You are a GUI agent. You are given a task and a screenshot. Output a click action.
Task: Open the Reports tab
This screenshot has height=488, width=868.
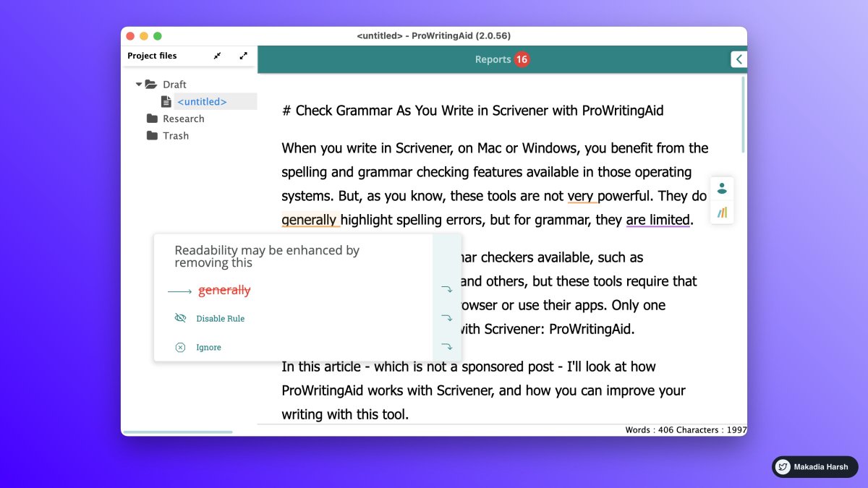pyautogui.click(x=493, y=59)
